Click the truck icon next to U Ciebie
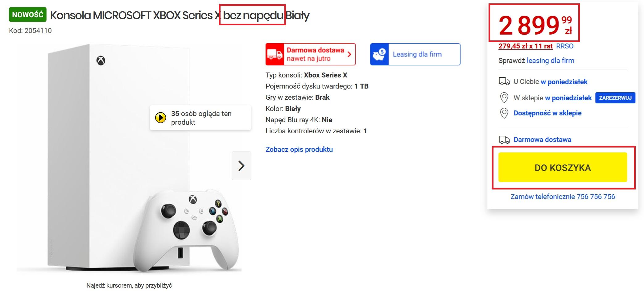Screen dimensions: 644x295 (x=504, y=81)
